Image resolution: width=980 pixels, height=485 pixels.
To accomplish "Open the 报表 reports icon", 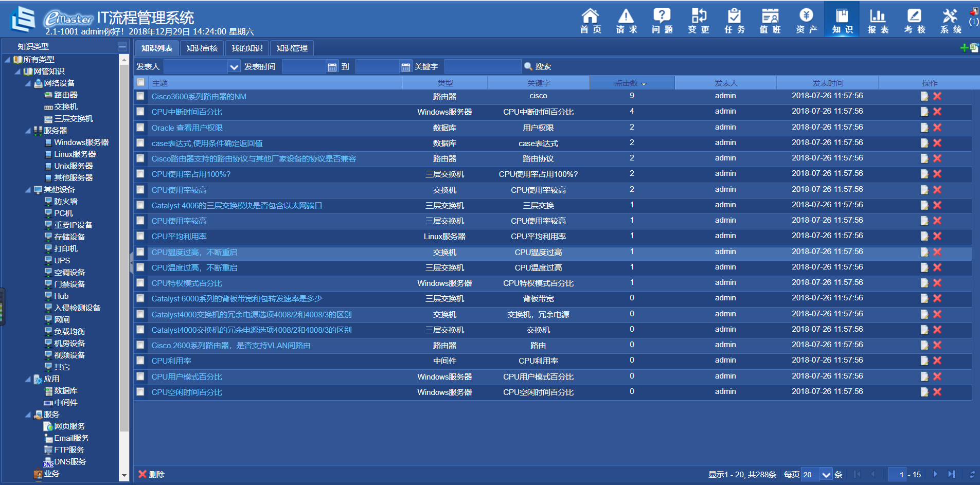I will 878,21.
